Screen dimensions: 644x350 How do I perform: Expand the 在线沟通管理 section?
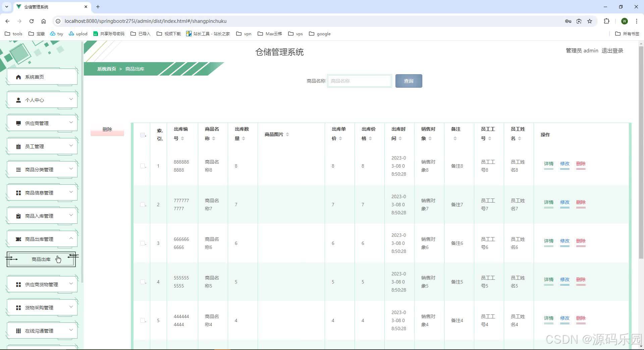pos(71,330)
